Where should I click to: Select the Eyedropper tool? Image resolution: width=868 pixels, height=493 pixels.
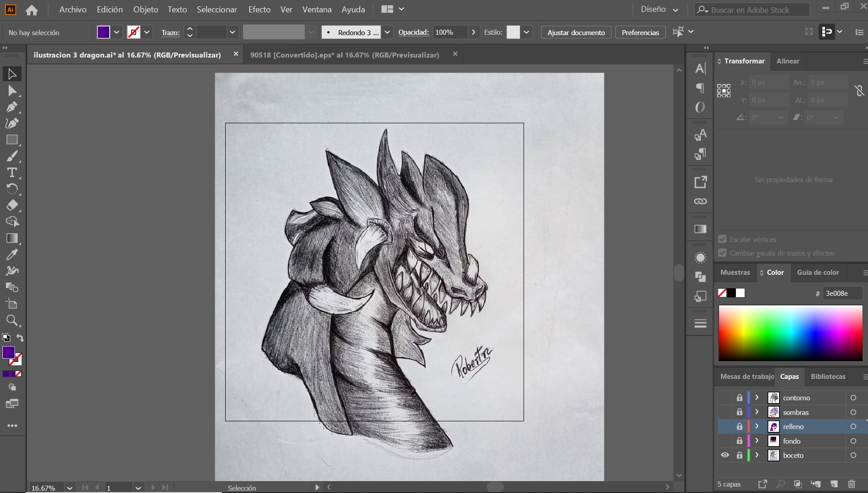12,254
